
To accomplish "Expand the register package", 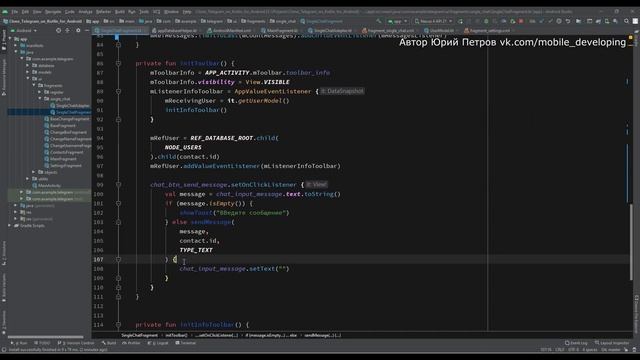I will coord(40,92).
